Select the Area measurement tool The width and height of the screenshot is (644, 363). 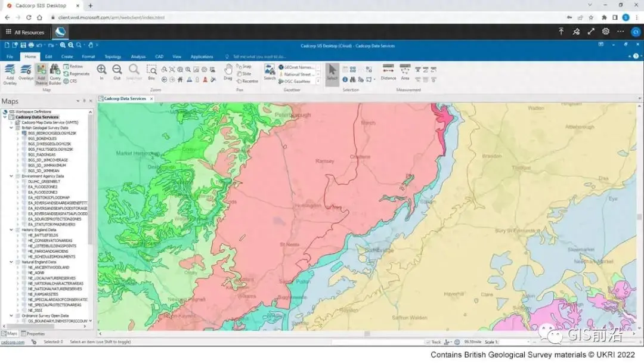click(x=405, y=70)
